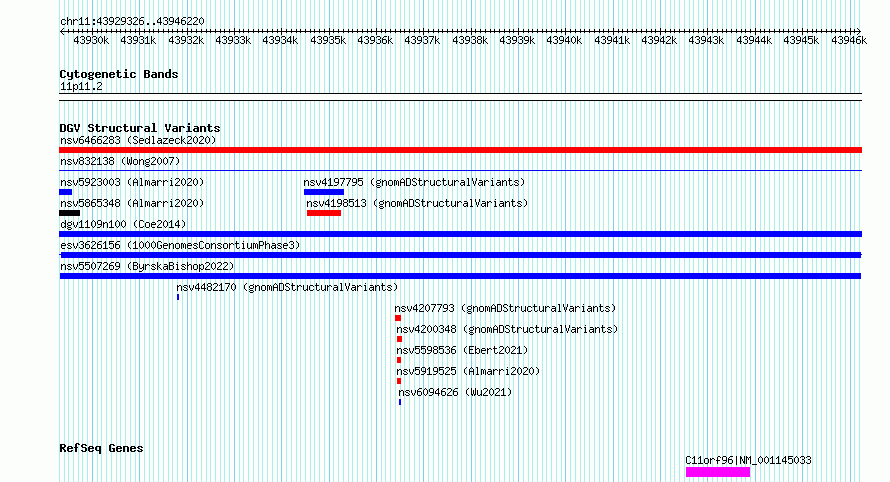Screen dimensions: 890x482
Task: Select the red nsv5919525 variant marker
Action: pyautogui.click(x=399, y=381)
